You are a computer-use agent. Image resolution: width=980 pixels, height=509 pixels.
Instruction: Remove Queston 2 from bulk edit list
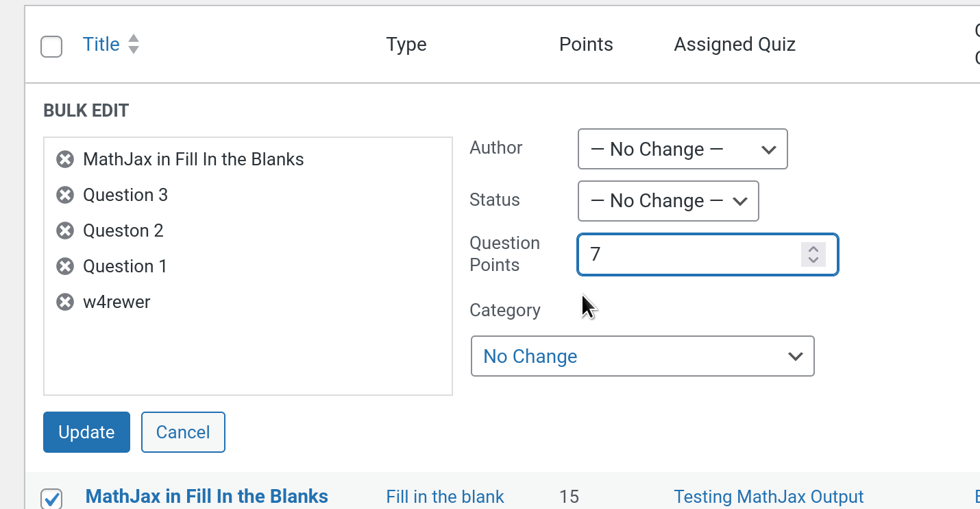click(x=64, y=230)
